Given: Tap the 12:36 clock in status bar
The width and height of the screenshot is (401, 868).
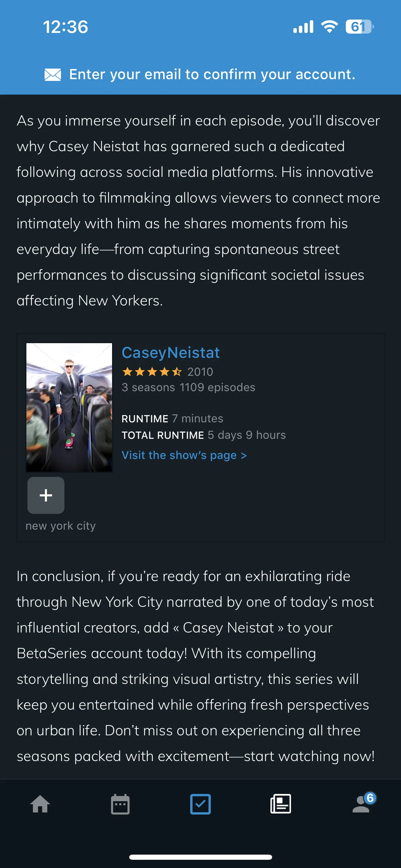Looking at the screenshot, I should [65, 27].
